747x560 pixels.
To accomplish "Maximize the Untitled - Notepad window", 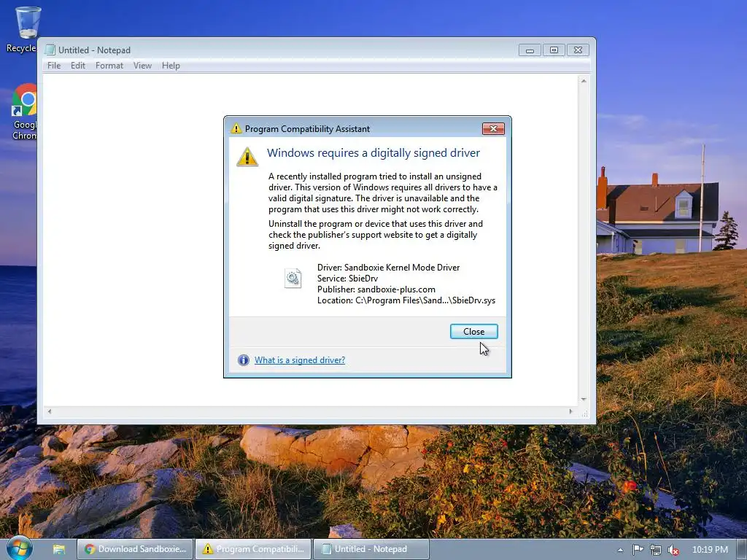I will pyautogui.click(x=554, y=50).
